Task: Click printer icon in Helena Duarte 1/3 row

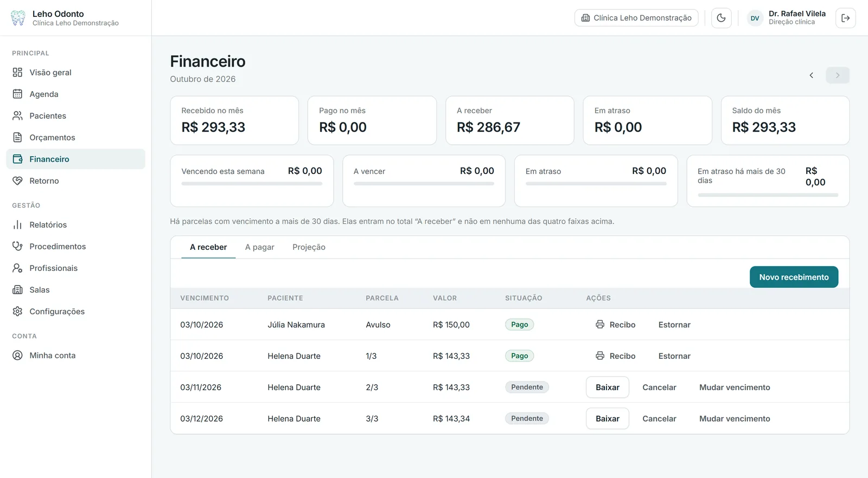Action: point(600,356)
